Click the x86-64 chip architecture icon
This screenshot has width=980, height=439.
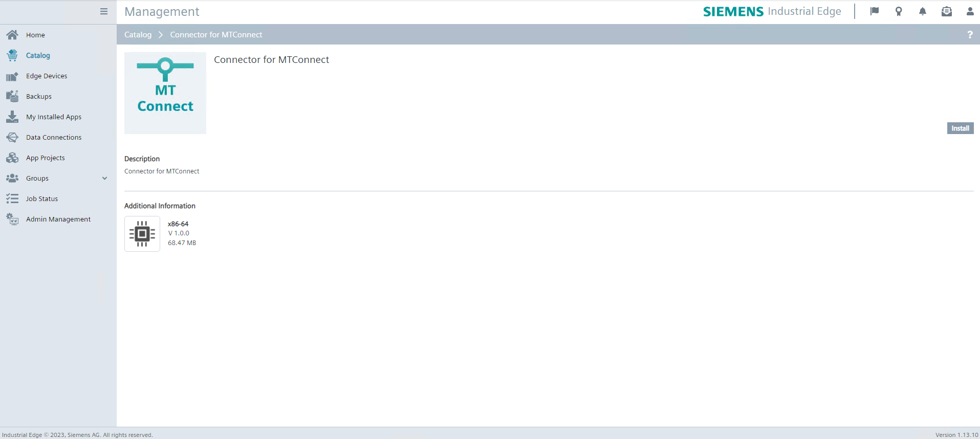tap(142, 234)
